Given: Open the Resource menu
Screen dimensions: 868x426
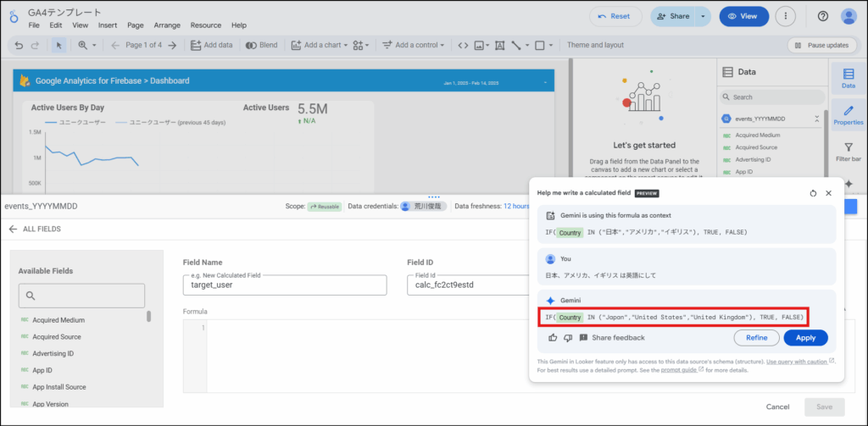Looking at the screenshot, I should [205, 25].
